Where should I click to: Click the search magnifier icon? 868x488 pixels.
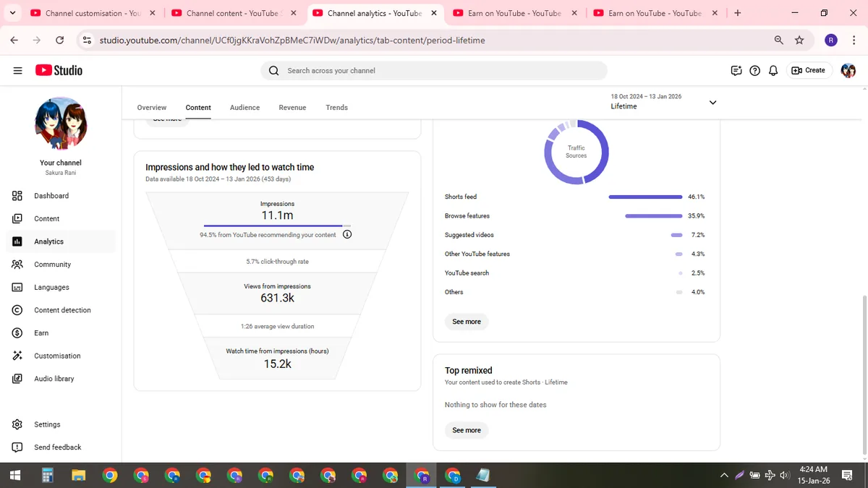coord(273,70)
